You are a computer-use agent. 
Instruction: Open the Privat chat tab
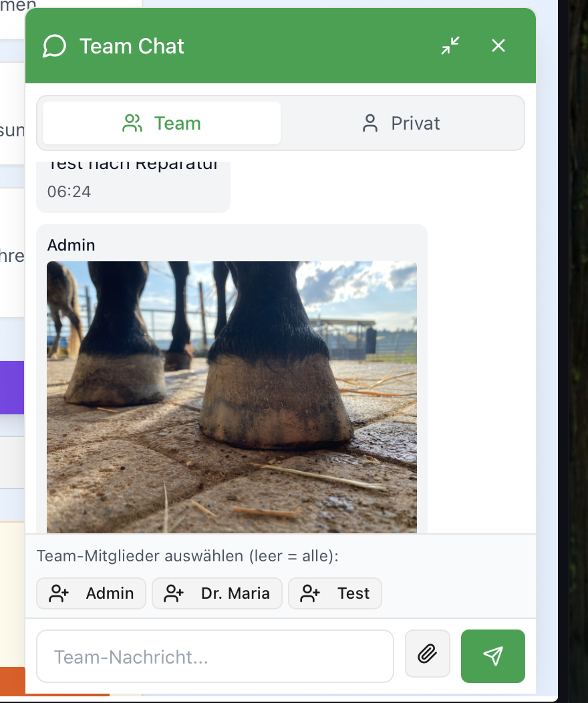(x=401, y=123)
